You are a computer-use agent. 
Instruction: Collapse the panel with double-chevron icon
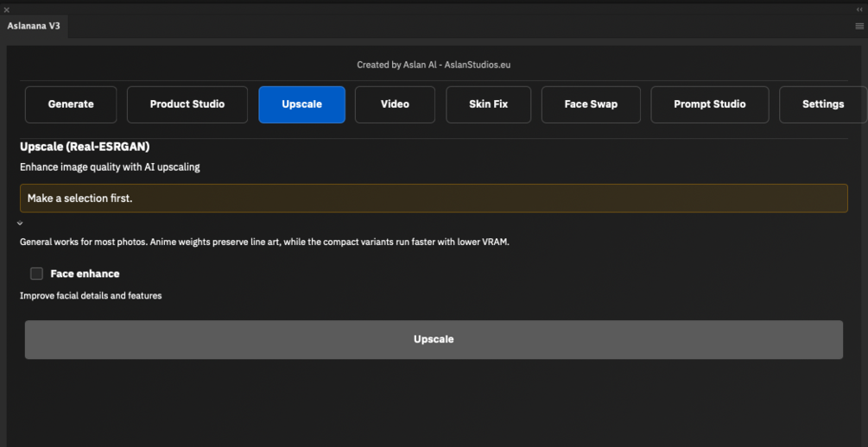pyautogui.click(x=859, y=9)
